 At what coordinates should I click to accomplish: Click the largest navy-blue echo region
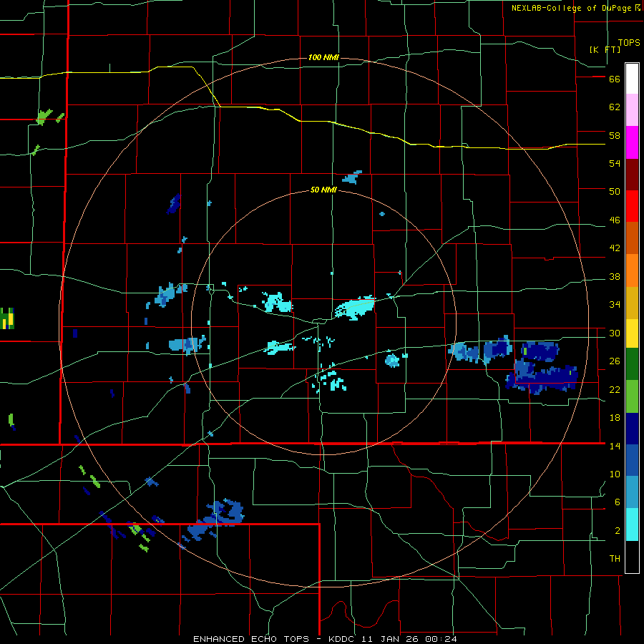[542, 376]
